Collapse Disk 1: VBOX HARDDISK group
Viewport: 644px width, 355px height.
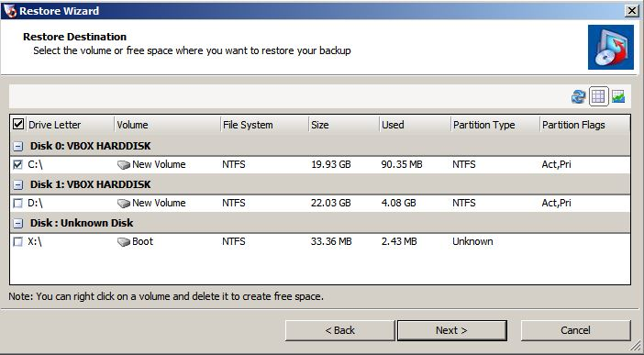17,184
